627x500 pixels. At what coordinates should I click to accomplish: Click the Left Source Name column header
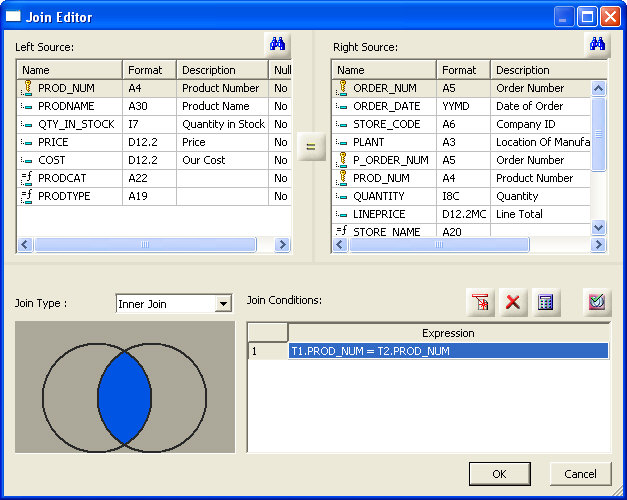point(70,70)
